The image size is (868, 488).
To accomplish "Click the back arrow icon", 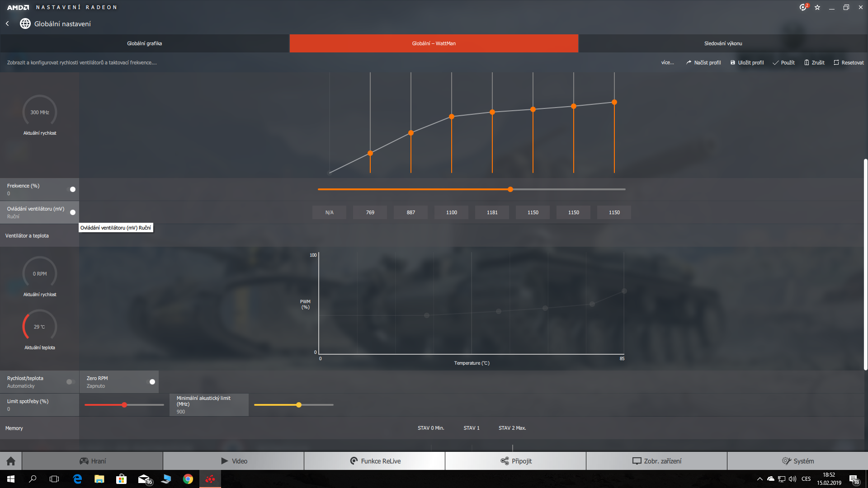I will 7,23.
